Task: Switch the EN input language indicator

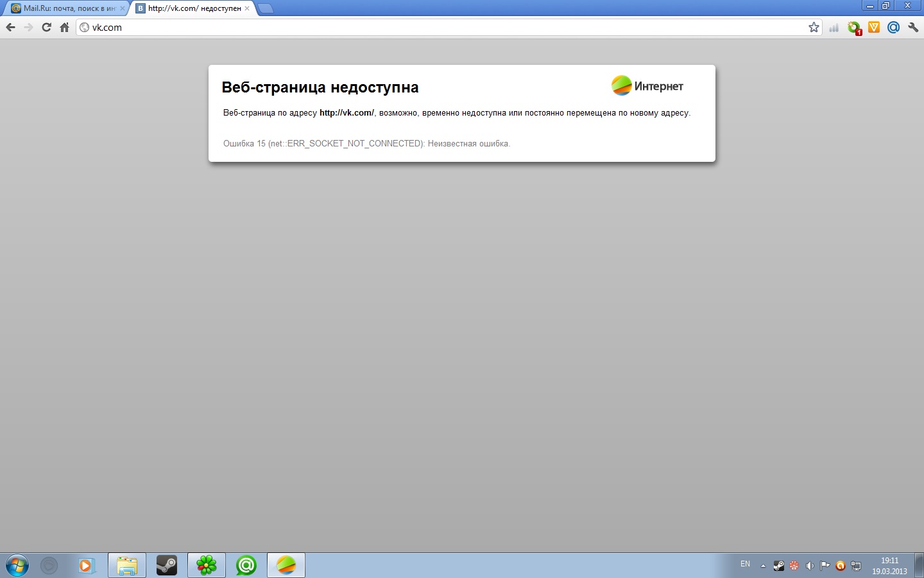Action: coord(745,564)
